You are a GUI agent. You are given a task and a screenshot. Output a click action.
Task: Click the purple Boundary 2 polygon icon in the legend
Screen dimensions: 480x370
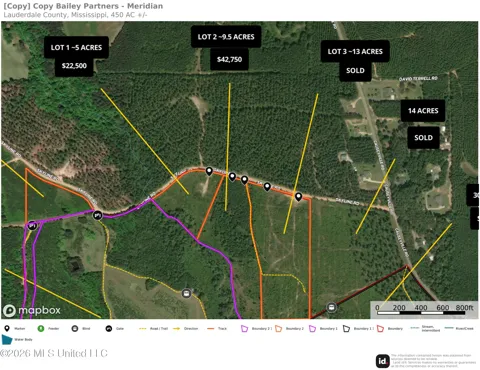click(x=245, y=329)
